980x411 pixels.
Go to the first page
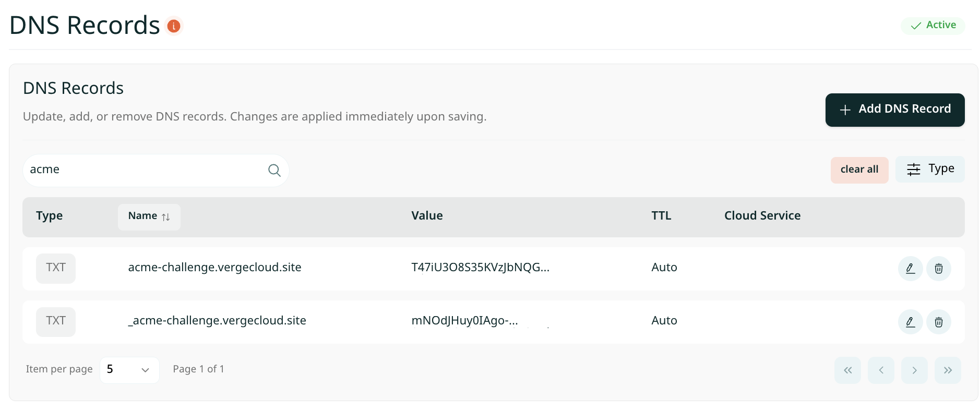[x=847, y=370]
